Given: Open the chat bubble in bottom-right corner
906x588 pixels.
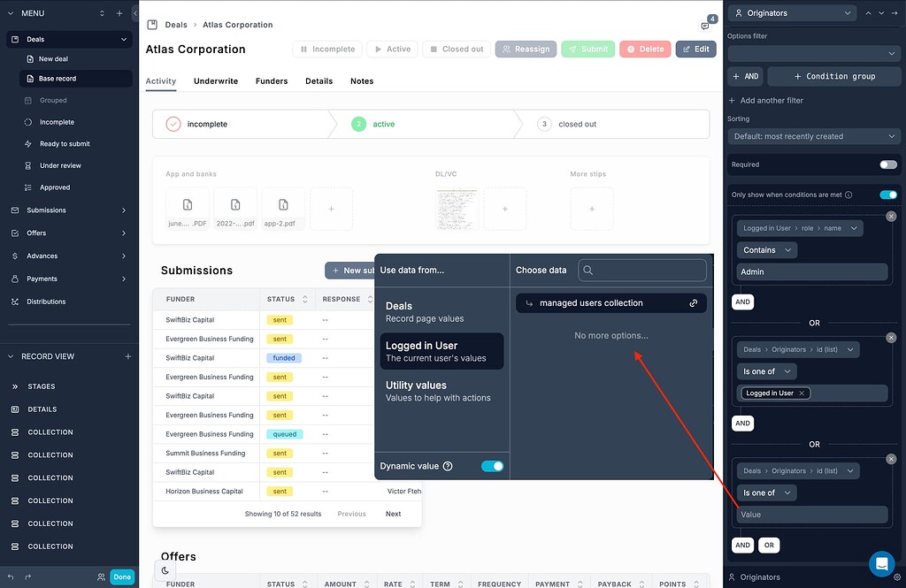Looking at the screenshot, I should tap(881, 563).
